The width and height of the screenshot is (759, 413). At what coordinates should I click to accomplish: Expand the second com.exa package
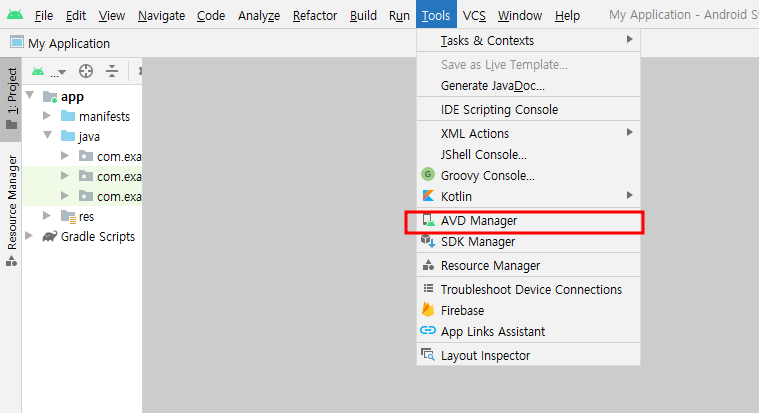64,175
